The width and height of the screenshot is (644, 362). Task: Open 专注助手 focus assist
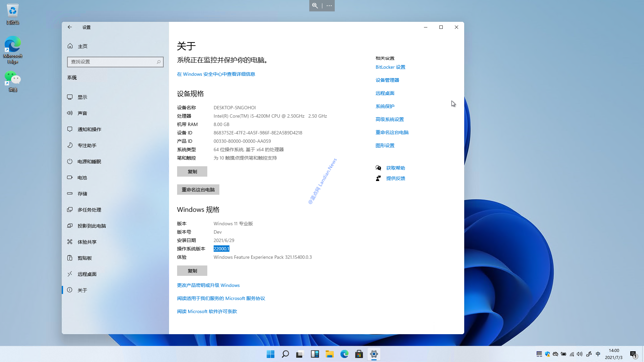click(x=115, y=145)
